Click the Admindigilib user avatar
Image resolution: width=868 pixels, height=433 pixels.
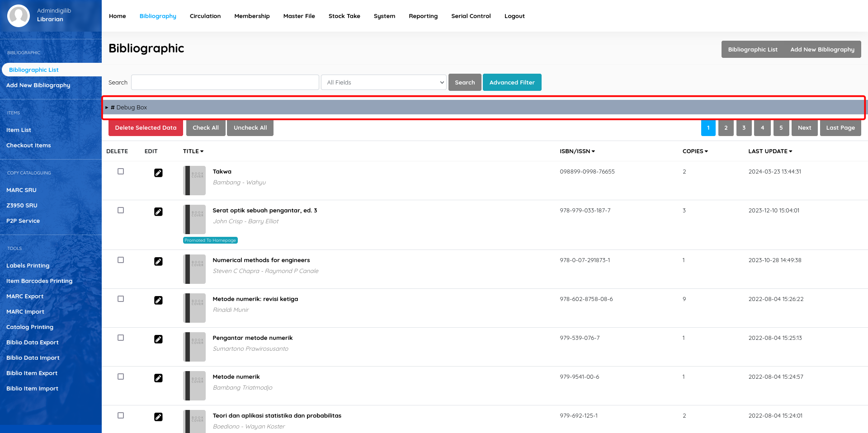click(x=19, y=16)
